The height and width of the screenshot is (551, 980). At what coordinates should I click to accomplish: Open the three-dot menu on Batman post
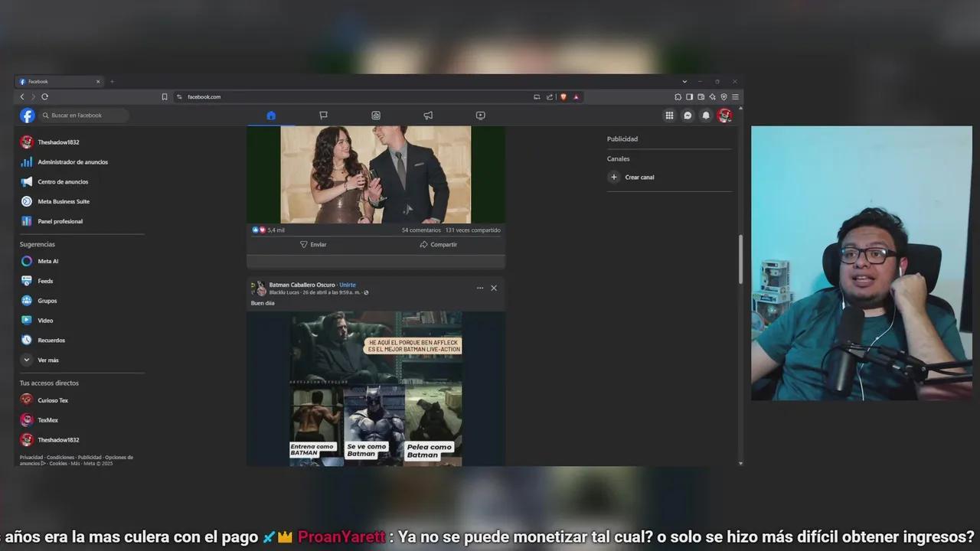(x=480, y=288)
